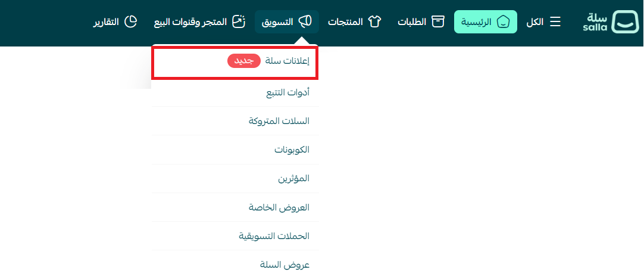This screenshot has width=644, height=279.
Task: Go to المؤثرين in the menu
Action: tap(294, 178)
